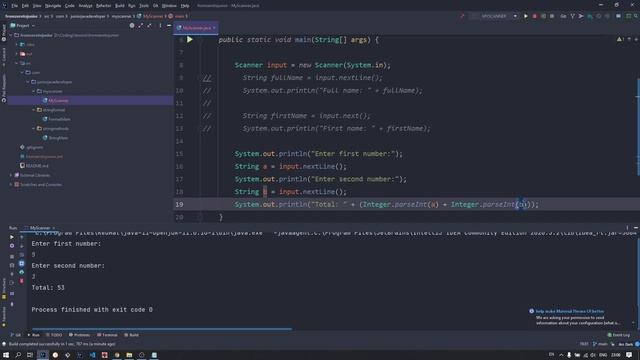This screenshot has height=360, width=640.
Task: Toggle soft-wrap icon in Run panel sidebar
Action: click(x=22, y=255)
